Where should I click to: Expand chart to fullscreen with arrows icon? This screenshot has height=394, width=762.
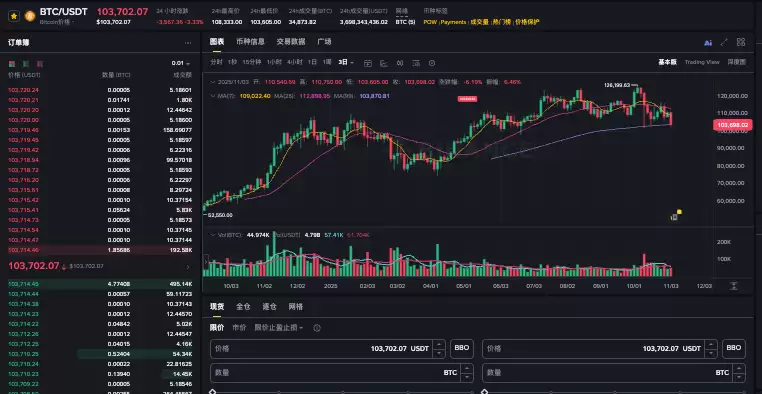[724, 43]
